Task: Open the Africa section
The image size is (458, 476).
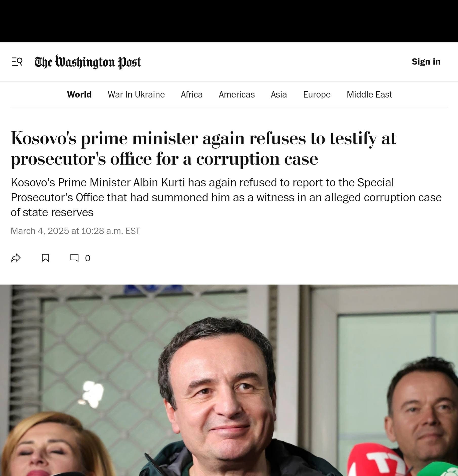Action: 192,94
